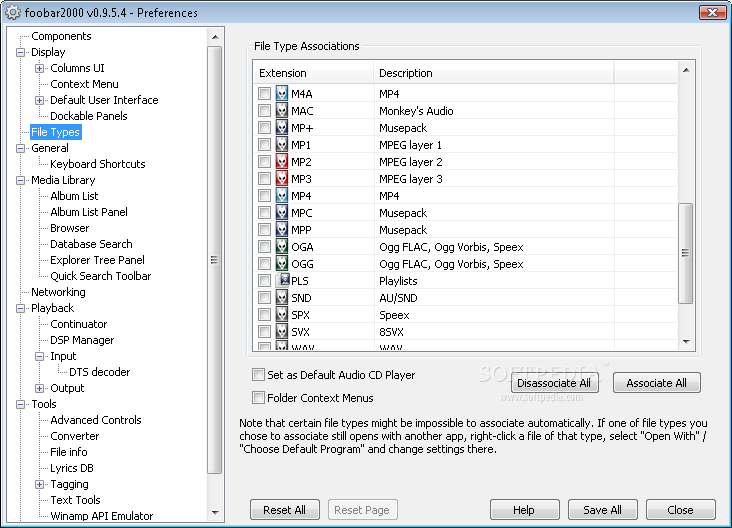Viewport: 732px width, 528px height.
Task: Check the SPX Speex checkbox
Action: [264, 315]
